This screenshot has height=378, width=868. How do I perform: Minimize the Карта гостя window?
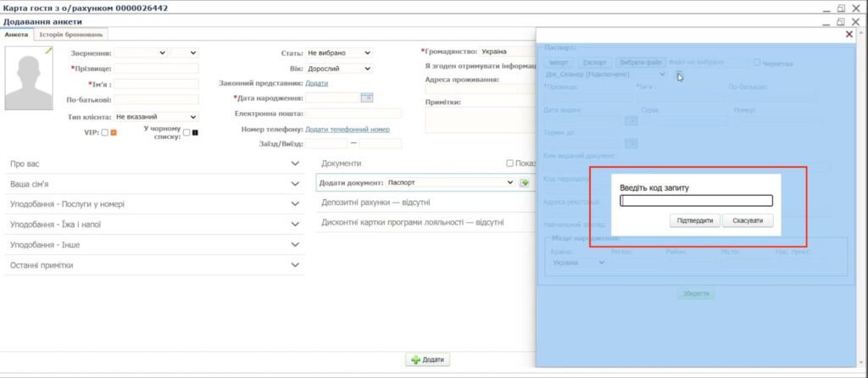(x=827, y=8)
